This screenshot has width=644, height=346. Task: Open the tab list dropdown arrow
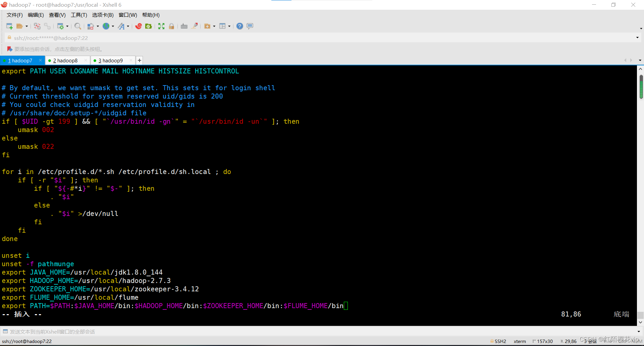tap(640, 60)
